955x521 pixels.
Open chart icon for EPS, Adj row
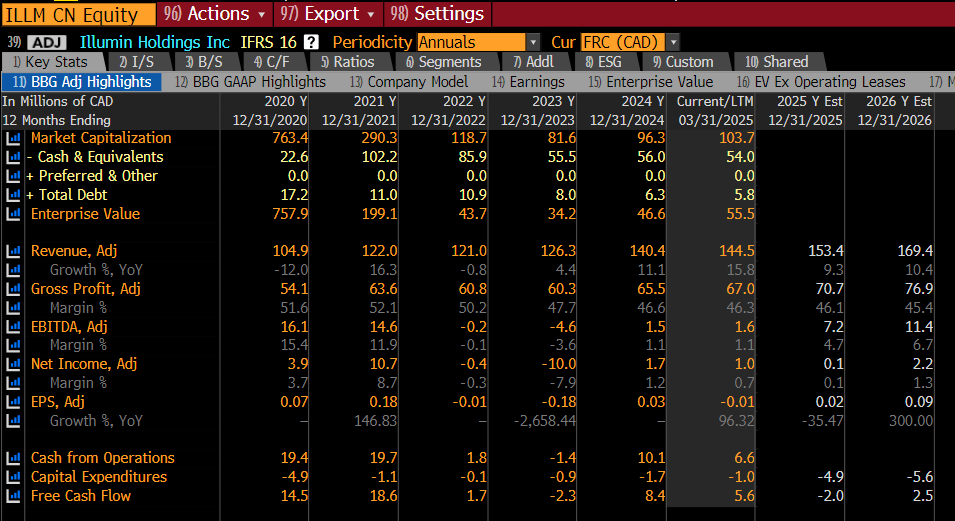pyautogui.click(x=13, y=402)
